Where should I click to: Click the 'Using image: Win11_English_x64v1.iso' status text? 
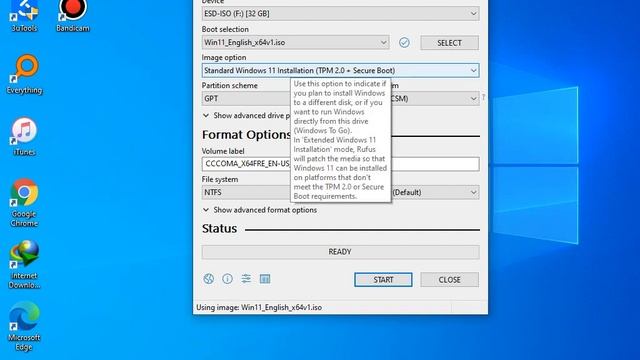pos(259,307)
